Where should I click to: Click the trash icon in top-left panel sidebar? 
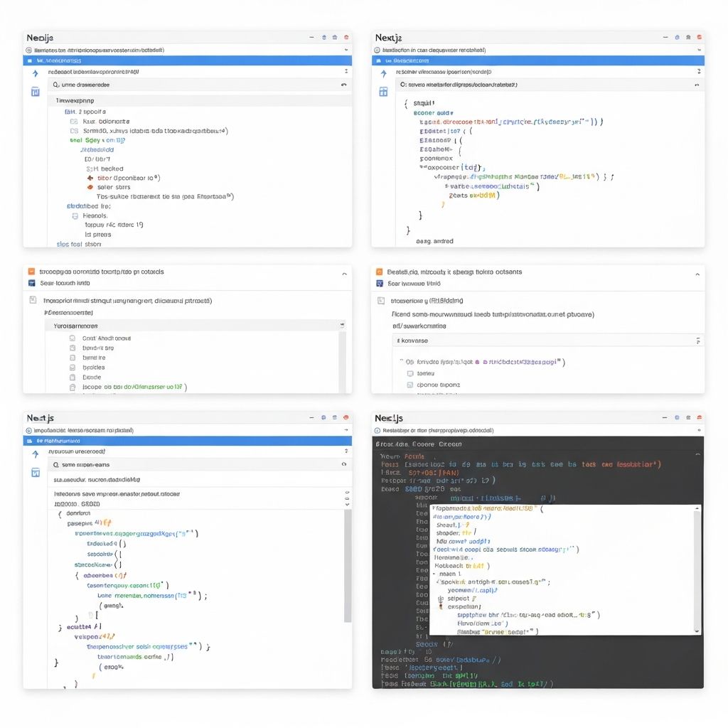35,92
